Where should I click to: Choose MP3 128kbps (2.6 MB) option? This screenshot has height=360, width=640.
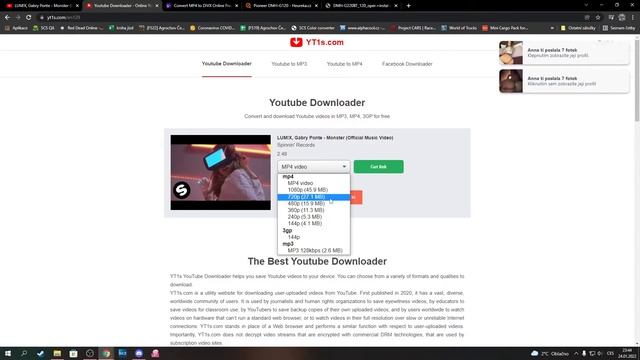pyautogui.click(x=313, y=251)
